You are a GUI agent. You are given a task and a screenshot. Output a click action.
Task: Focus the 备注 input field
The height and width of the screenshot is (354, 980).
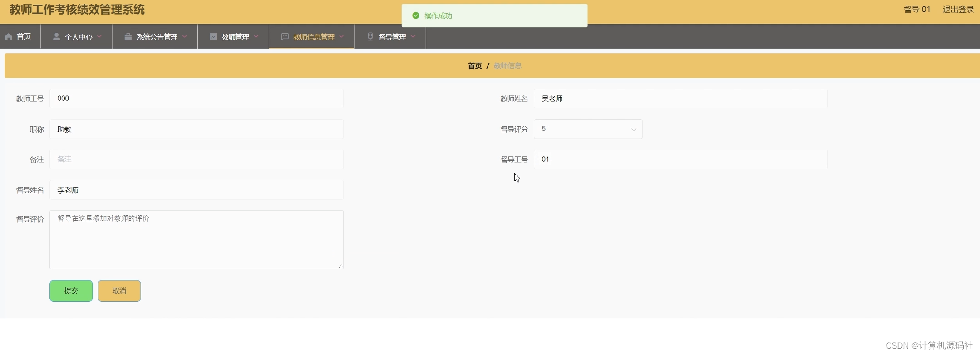point(197,160)
